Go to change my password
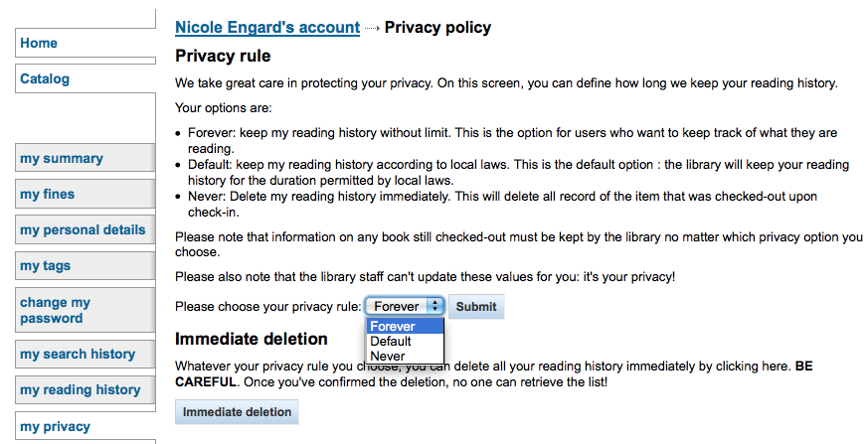The width and height of the screenshot is (868, 444). pos(86,310)
